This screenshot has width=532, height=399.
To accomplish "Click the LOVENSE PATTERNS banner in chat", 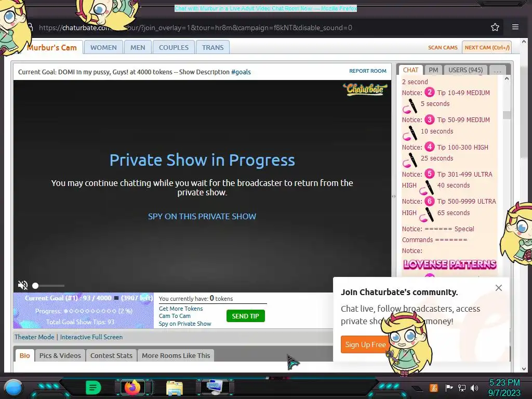I will tap(449, 264).
